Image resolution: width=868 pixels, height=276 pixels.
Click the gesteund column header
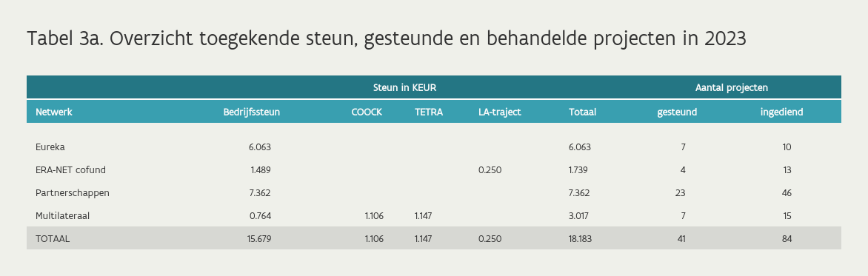click(x=677, y=112)
